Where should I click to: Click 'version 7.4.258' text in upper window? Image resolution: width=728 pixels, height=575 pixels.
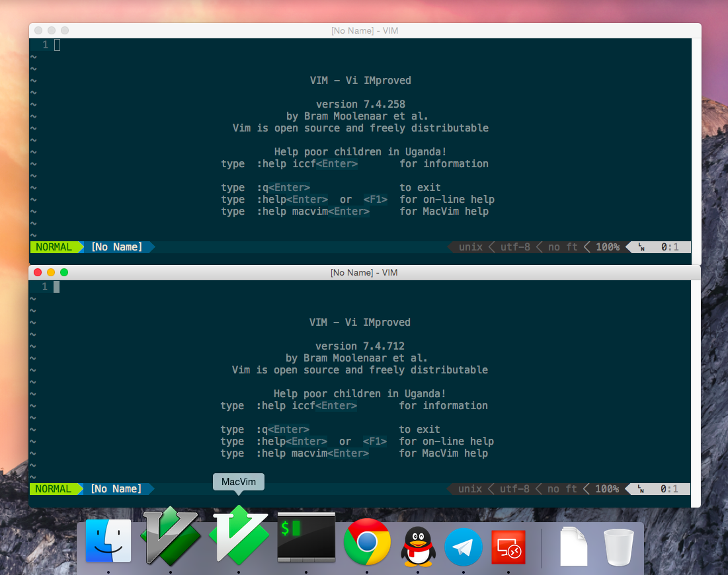(x=361, y=104)
